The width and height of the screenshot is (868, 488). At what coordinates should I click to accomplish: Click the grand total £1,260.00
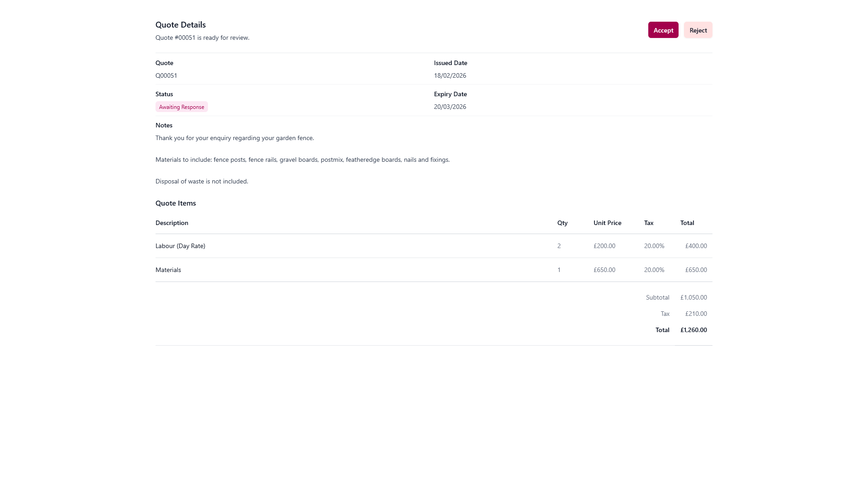(693, 330)
